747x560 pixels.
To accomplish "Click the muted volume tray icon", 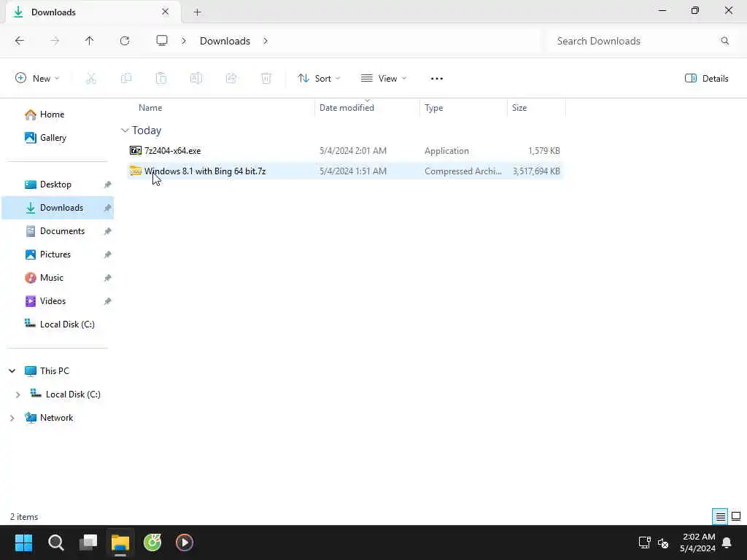I will 663,542.
